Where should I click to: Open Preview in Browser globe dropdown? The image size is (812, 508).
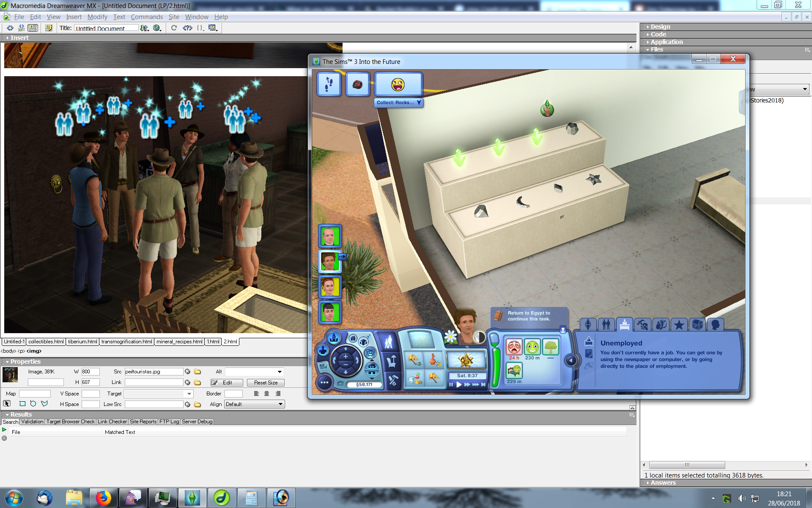click(157, 28)
